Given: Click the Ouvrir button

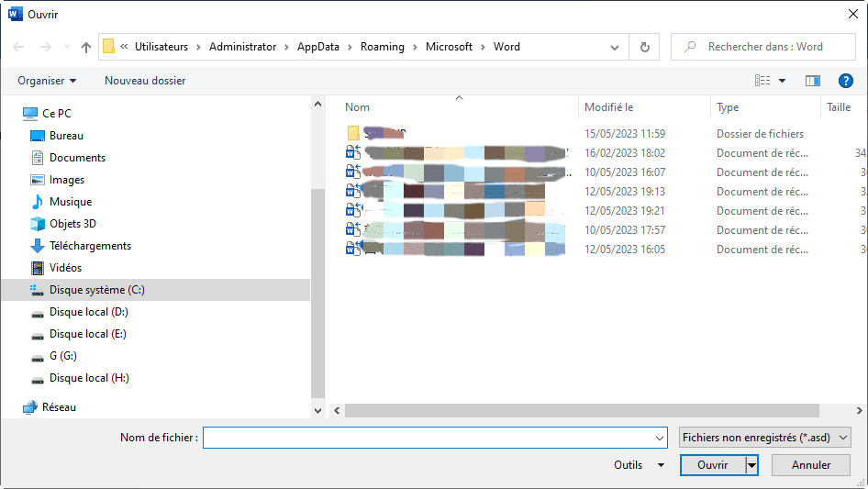Looking at the screenshot, I should (712, 465).
